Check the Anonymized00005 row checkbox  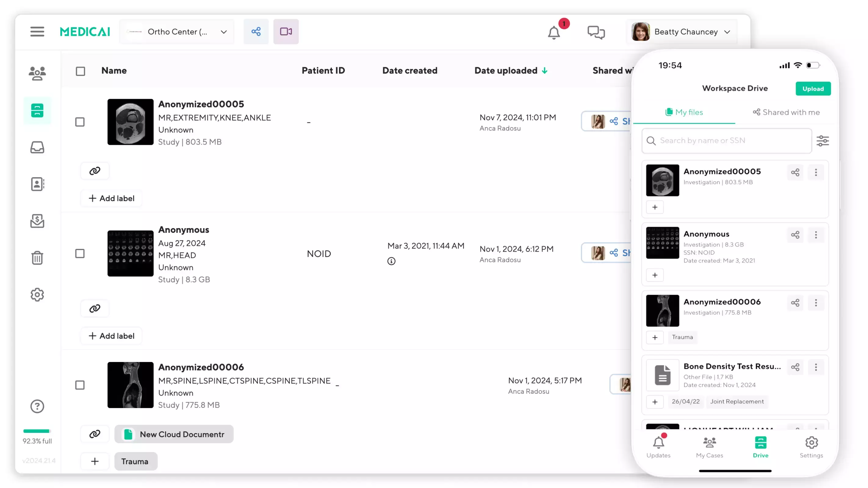tap(80, 122)
